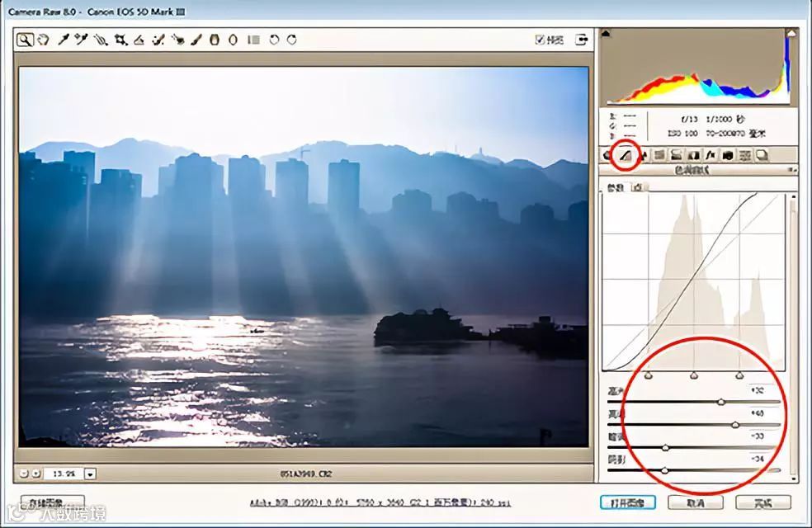Select the middle curve region split marker
Viewport: 812px width, 528px height.
coord(694,375)
